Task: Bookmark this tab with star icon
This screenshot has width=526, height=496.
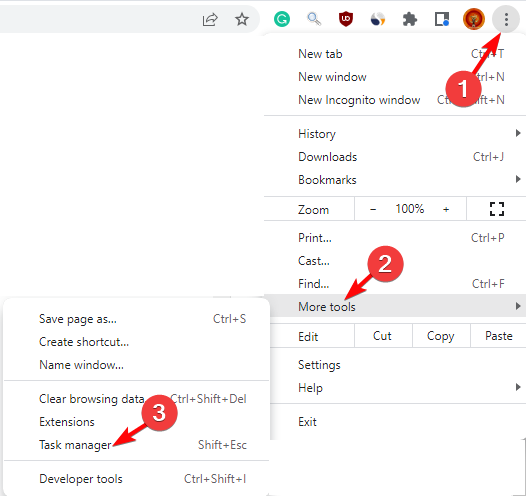Action: point(242,19)
